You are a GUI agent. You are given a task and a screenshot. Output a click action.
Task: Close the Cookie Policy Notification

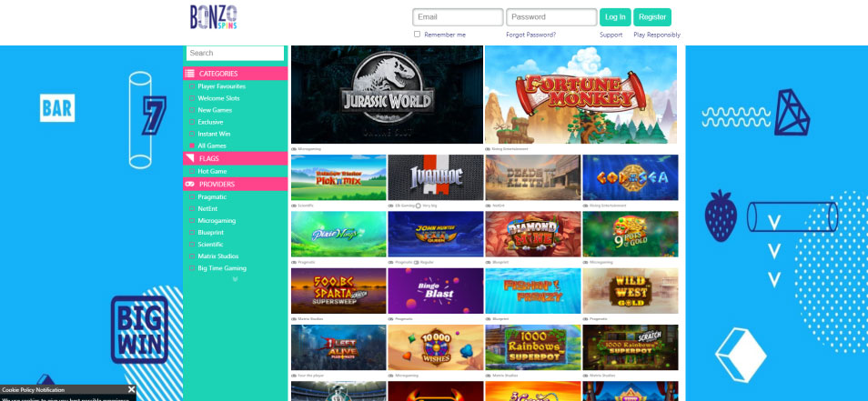click(131, 389)
